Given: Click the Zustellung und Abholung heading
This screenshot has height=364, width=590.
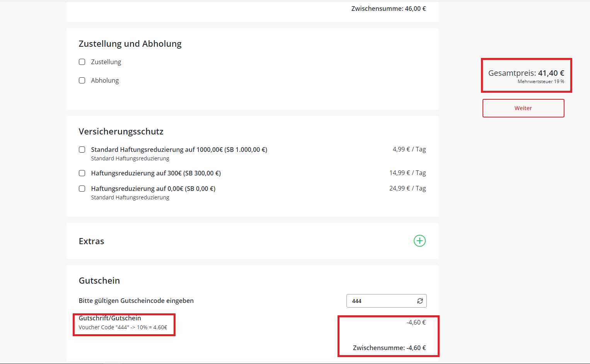Looking at the screenshot, I should point(130,44).
